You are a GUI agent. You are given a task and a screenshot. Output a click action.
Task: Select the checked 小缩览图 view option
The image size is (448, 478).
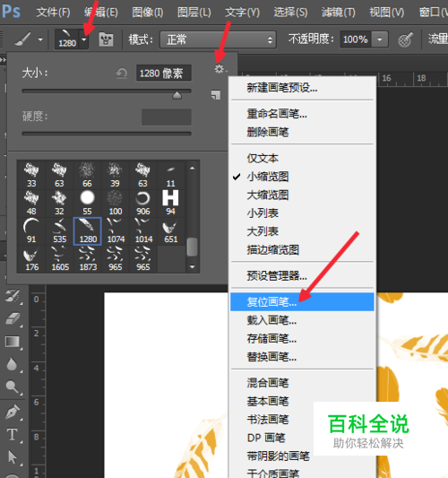point(303,177)
